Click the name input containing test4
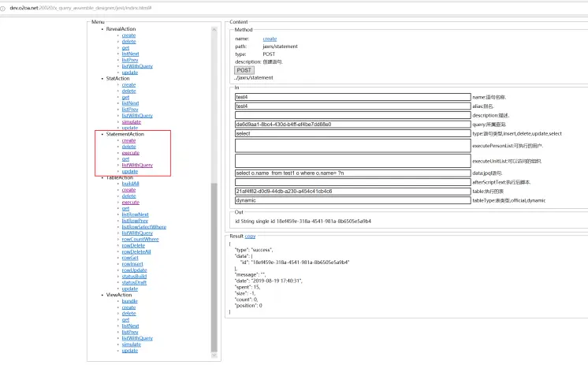 [352, 97]
